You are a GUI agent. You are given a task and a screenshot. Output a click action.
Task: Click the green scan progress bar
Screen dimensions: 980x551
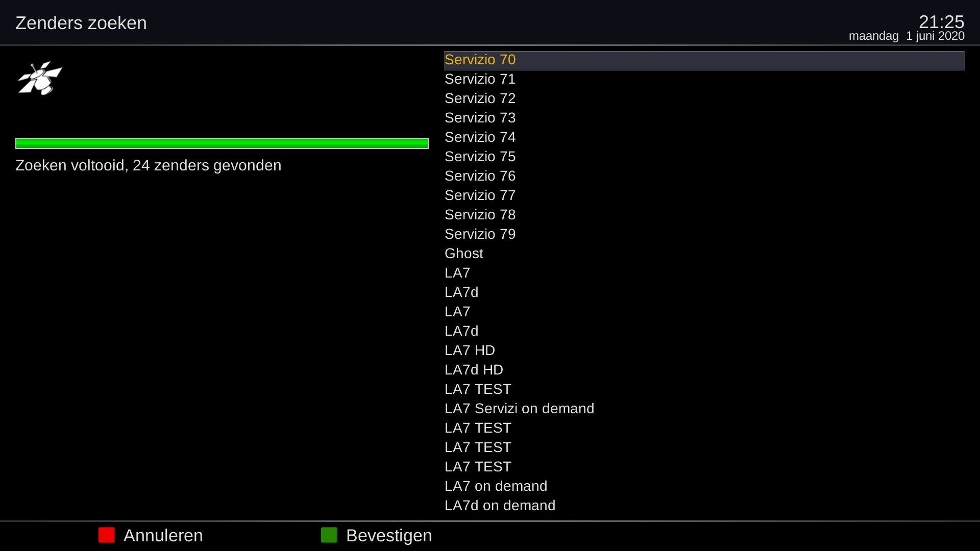pos(222,143)
